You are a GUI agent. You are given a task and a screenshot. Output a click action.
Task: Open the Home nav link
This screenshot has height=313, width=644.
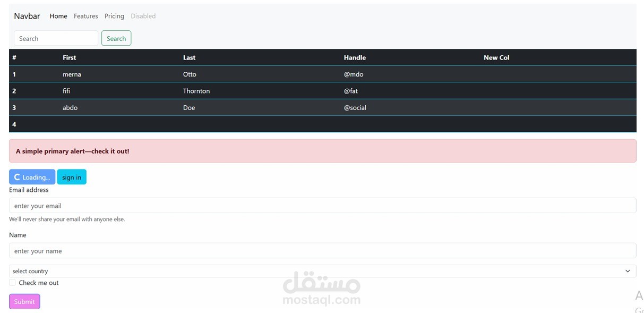(58, 16)
